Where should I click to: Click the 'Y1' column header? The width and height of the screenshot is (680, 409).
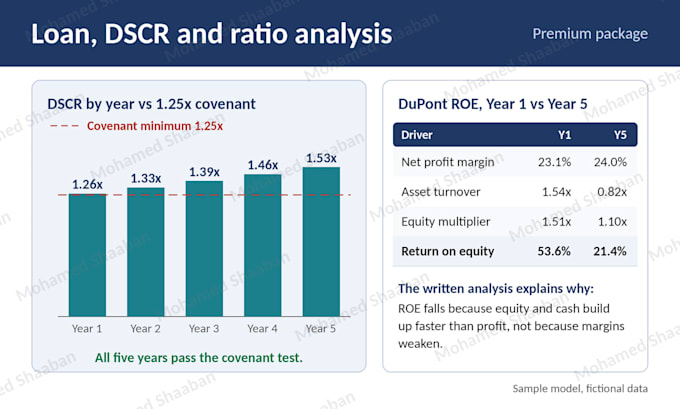pyautogui.click(x=564, y=135)
